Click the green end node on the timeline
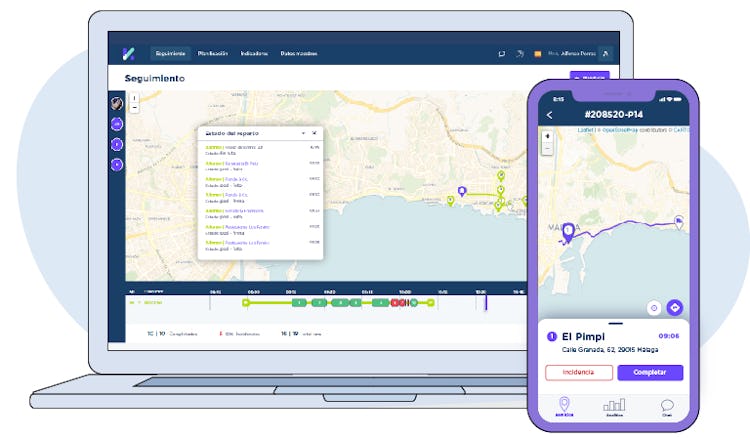 coord(430,303)
